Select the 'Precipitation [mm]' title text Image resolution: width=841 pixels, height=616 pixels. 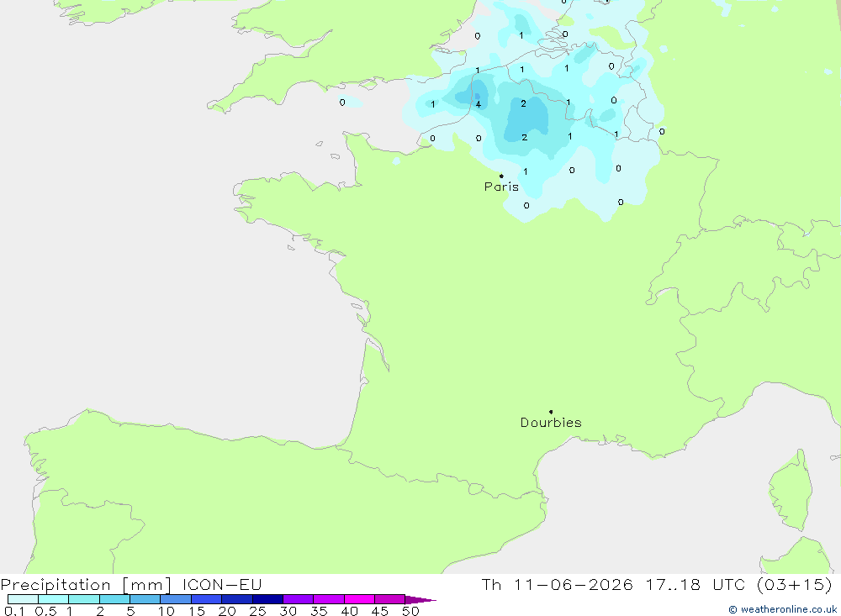tap(86, 584)
